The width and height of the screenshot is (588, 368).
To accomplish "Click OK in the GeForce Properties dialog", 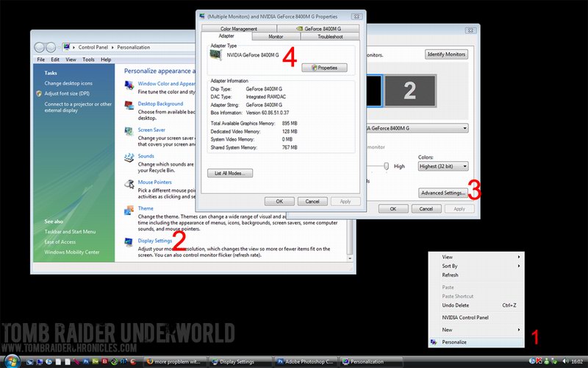I will click(x=279, y=201).
